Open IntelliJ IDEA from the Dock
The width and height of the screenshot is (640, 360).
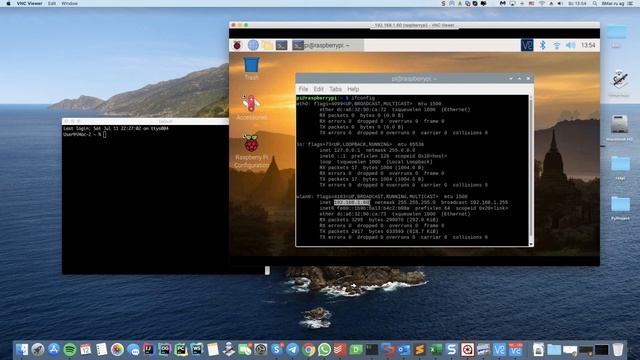pyautogui.click(x=149, y=349)
